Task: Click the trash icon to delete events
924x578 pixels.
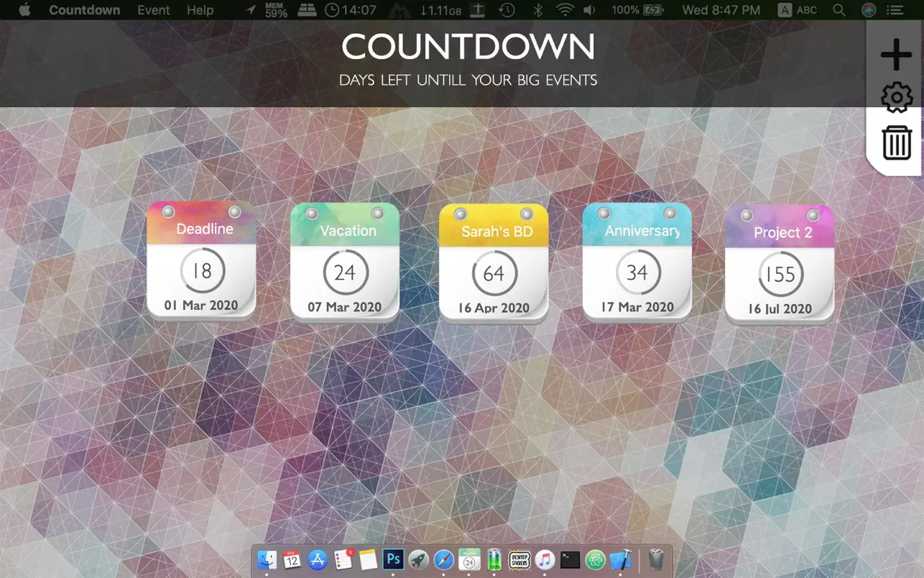Action: click(x=895, y=142)
